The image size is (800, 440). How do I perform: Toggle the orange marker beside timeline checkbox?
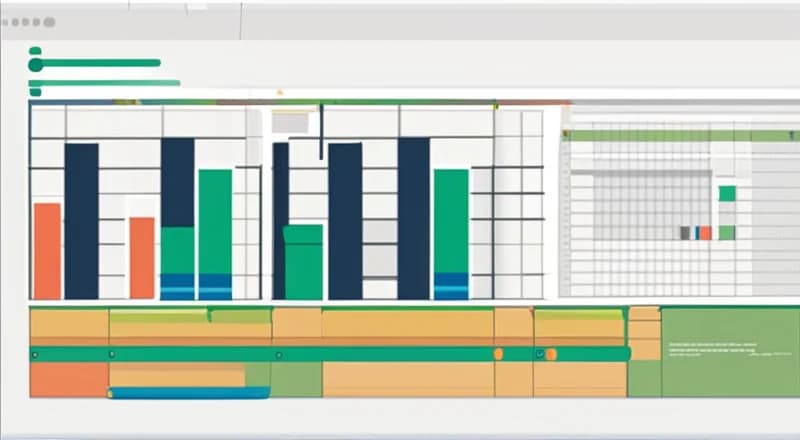click(553, 354)
